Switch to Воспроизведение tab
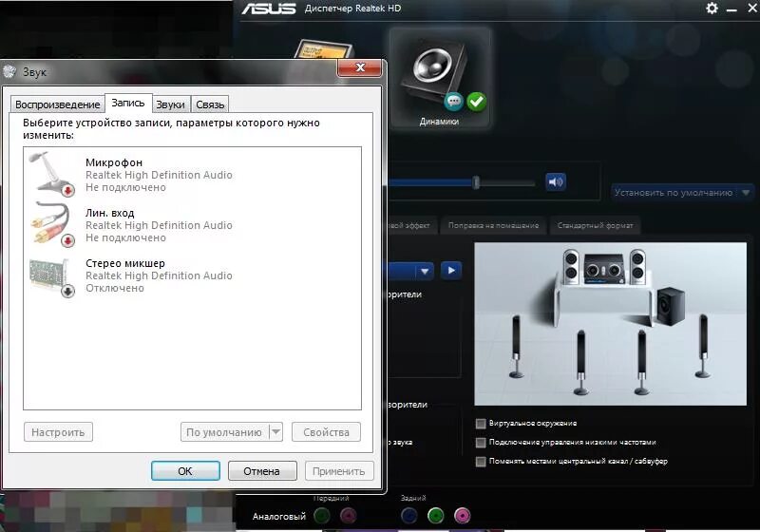The image size is (760, 532). tap(57, 104)
